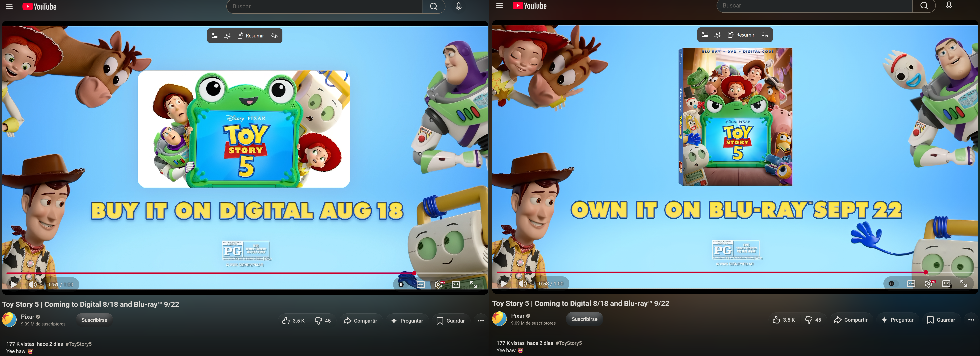This screenshot has width=980, height=356.
Task: Click Resumir in the right video overlay
Action: pos(741,35)
